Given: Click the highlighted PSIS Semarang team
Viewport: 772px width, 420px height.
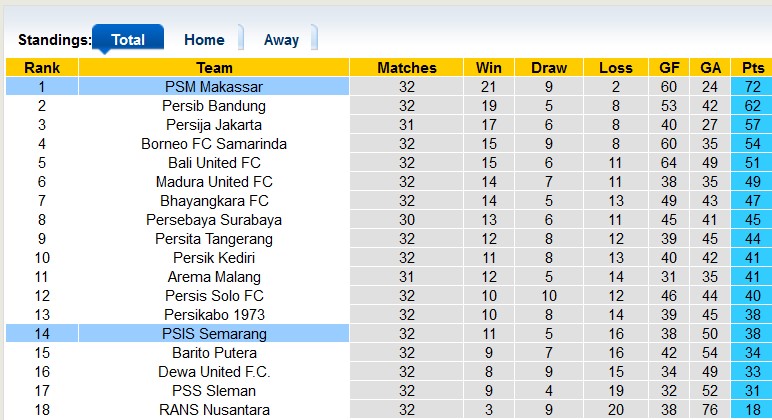Looking at the screenshot, I should (214, 334).
